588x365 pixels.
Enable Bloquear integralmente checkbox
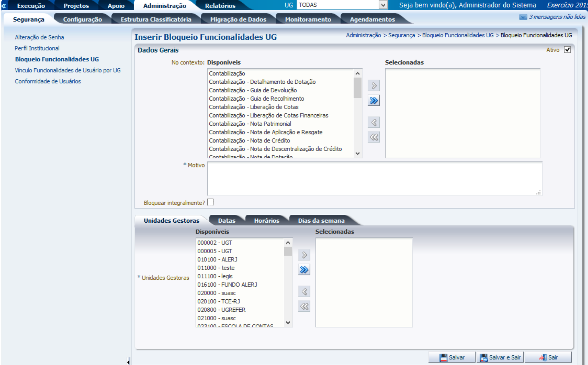tap(211, 202)
